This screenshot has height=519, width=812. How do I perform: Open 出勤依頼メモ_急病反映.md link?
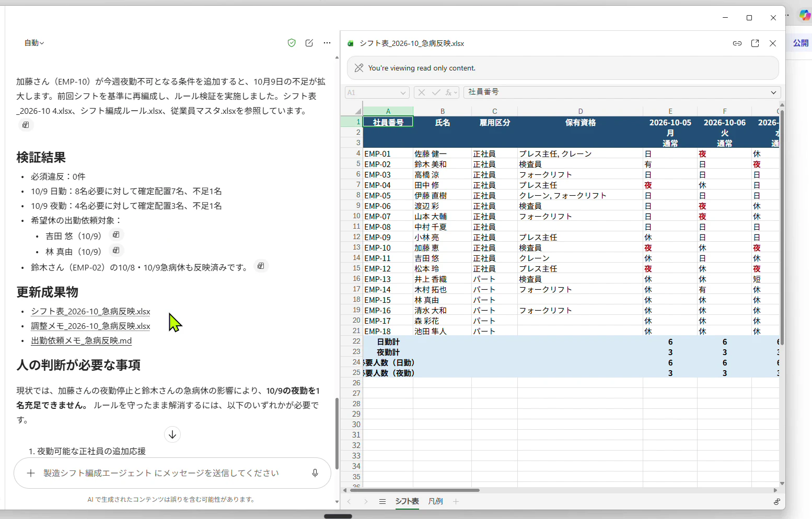pos(81,340)
